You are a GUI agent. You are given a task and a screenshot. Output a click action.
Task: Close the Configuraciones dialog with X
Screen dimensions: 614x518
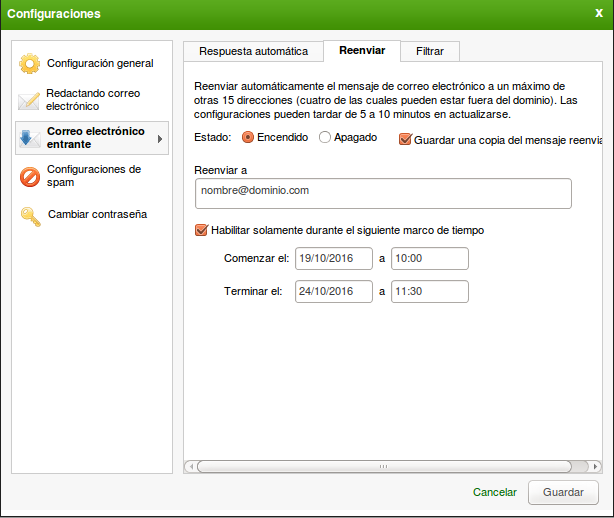(x=599, y=13)
